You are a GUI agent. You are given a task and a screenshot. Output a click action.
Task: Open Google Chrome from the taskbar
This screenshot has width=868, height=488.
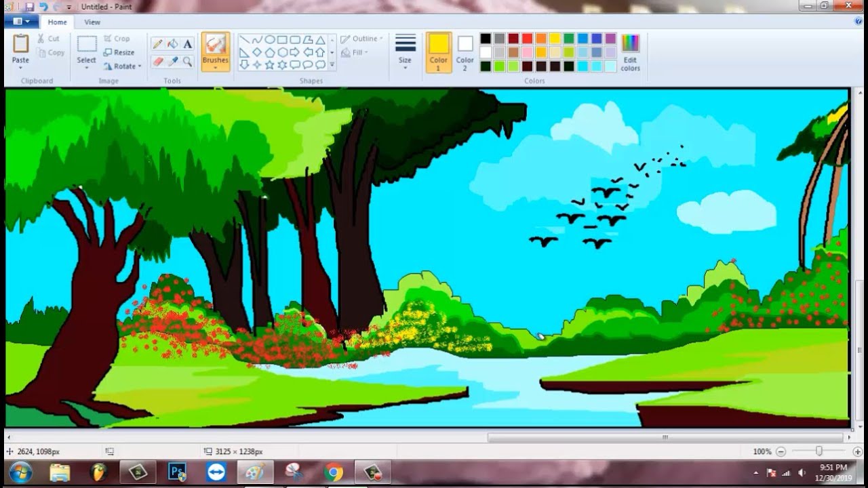coord(333,472)
